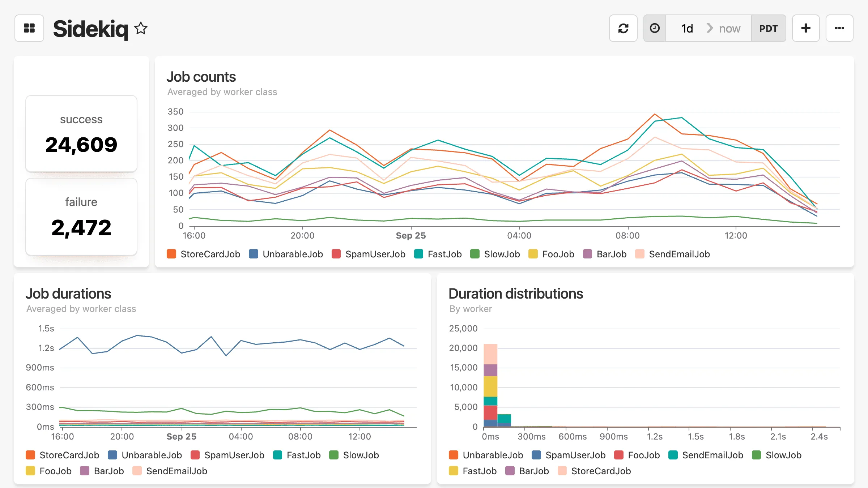Click the grid icon beside the Sidekiq title
The height and width of the screenshot is (488, 868).
(x=29, y=28)
